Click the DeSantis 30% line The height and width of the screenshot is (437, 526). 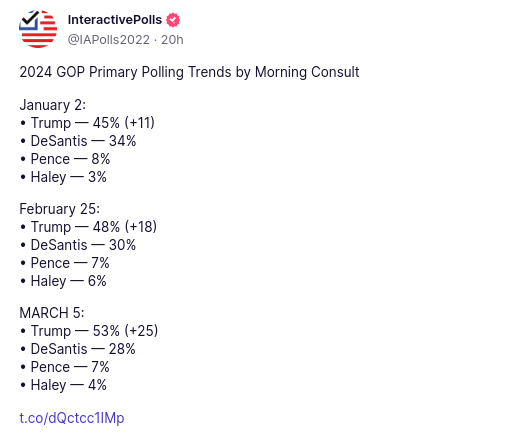(78, 245)
